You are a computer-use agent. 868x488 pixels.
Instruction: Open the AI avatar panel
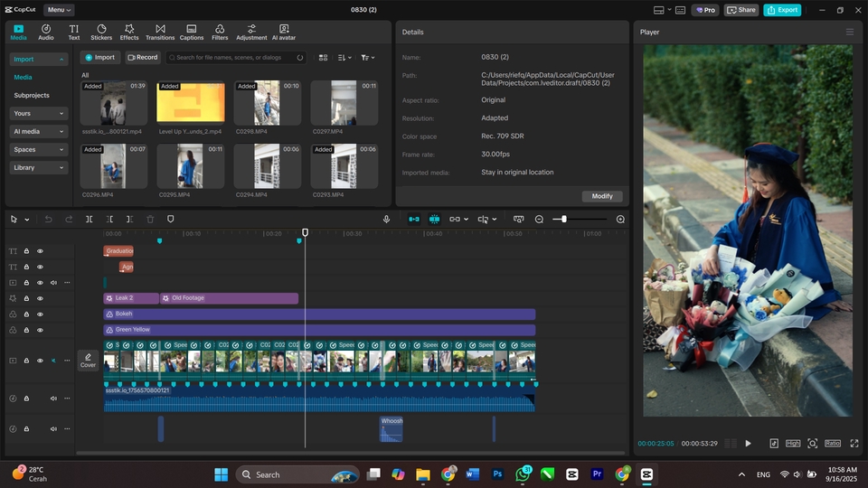[284, 33]
